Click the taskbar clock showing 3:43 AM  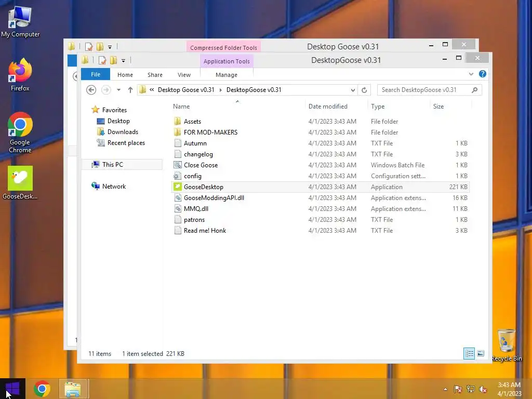509,389
